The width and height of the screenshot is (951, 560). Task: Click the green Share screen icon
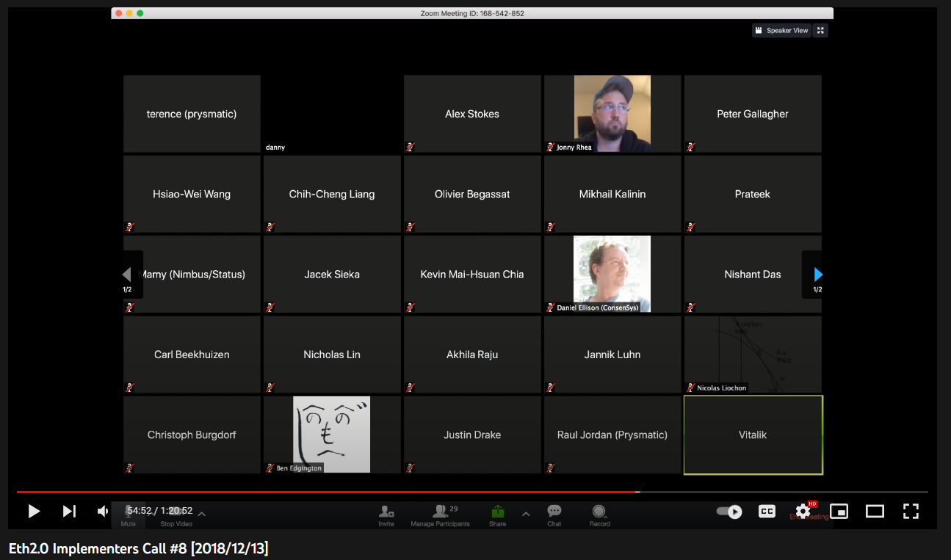click(497, 513)
